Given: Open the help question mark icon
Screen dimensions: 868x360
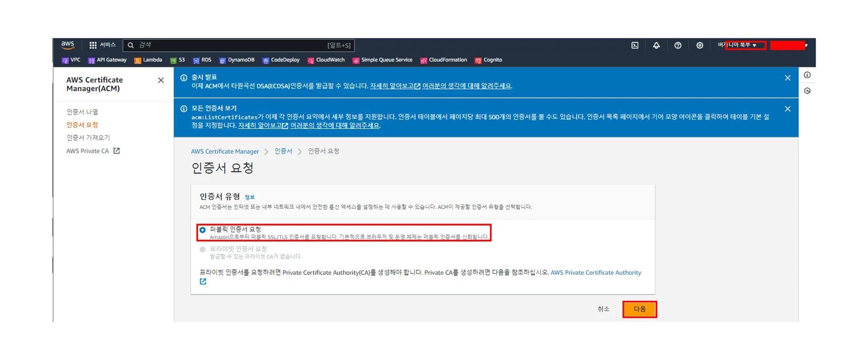Looking at the screenshot, I should coord(678,45).
